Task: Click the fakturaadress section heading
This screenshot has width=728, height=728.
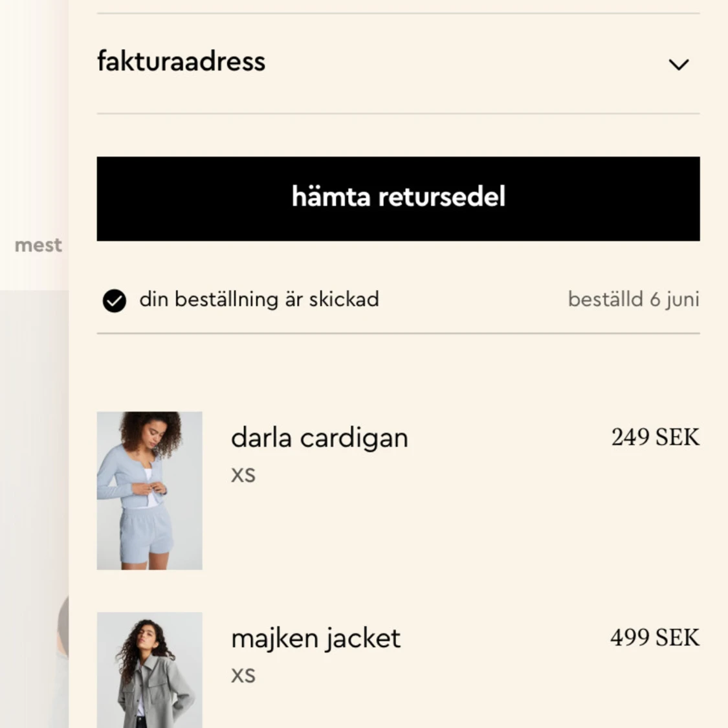Action: [181, 61]
